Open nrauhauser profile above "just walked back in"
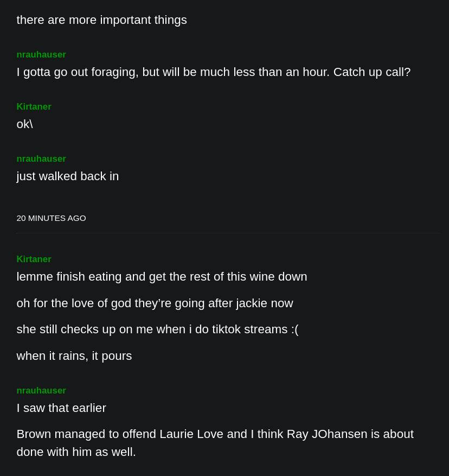Screen dimensions: 449x476 click(x=41, y=159)
